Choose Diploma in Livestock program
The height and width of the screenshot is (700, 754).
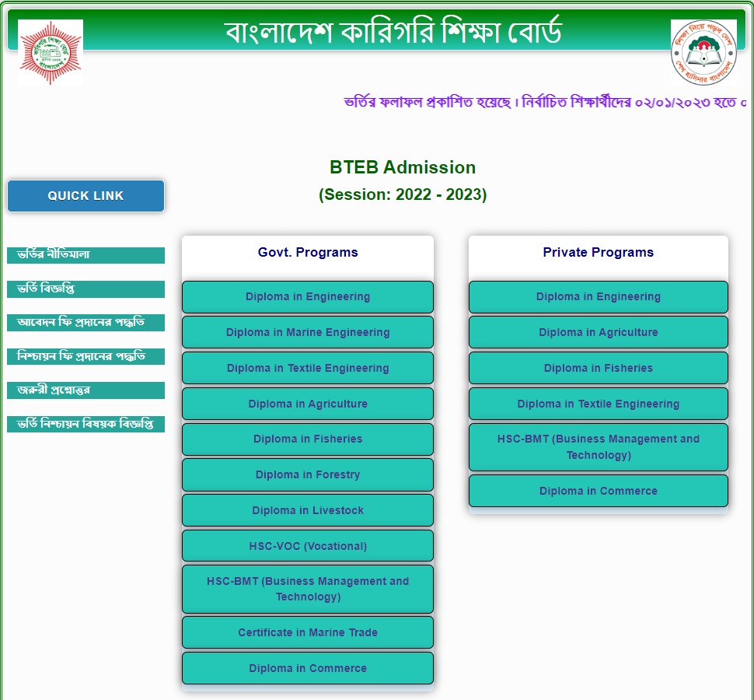(308, 510)
